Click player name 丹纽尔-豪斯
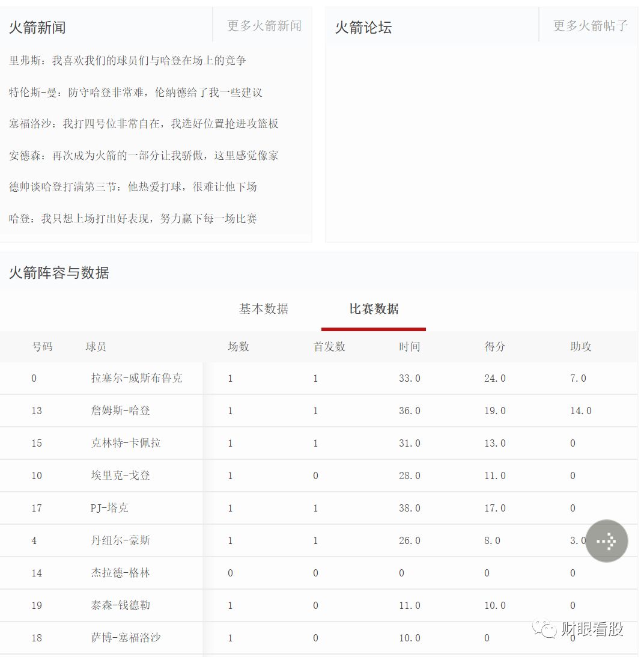This screenshot has height=657, width=644. [x=121, y=540]
